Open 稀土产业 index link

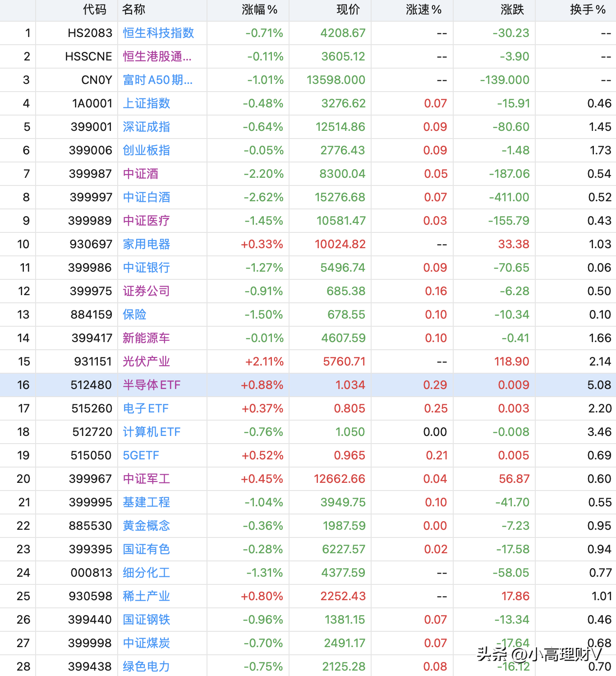[147, 596]
